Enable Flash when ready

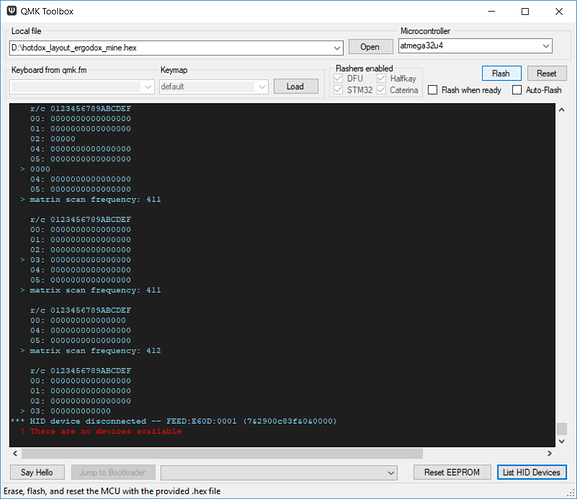point(433,90)
